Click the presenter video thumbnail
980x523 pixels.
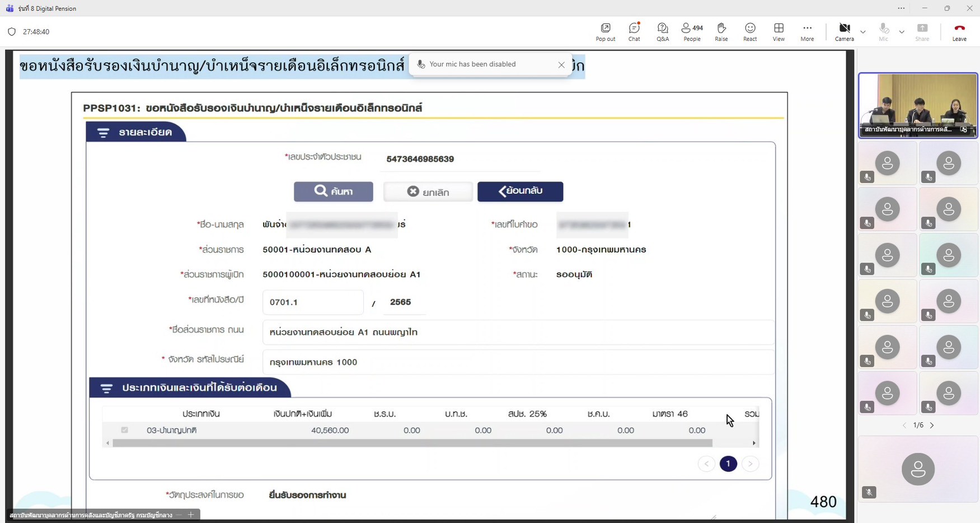tap(918, 105)
